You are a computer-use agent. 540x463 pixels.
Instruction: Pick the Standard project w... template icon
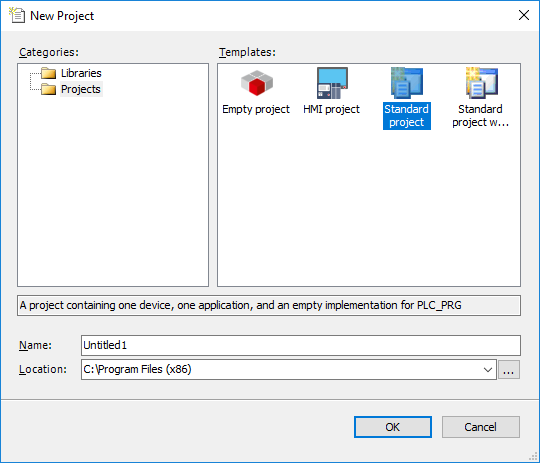point(481,83)
